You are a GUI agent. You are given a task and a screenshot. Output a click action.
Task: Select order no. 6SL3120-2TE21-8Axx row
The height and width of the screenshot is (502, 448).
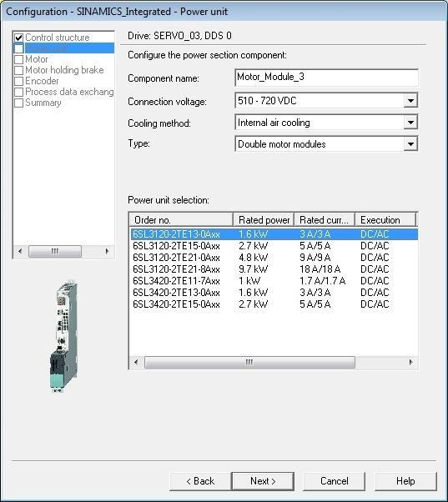pos(274,269)
